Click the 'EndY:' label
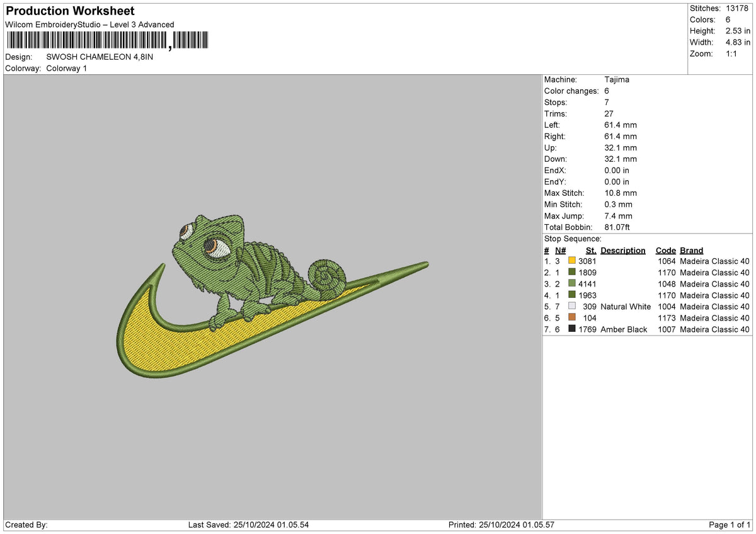The image size is (756, 534). click(x=556, y=181)
